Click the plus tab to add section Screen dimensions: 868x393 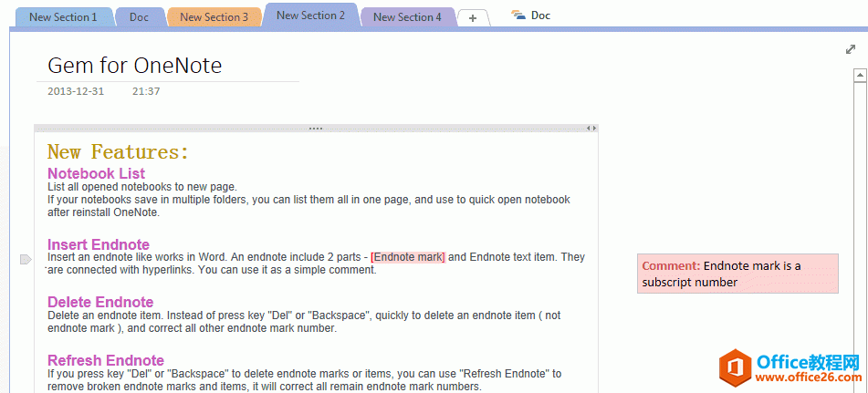click(x=472, y=17)
